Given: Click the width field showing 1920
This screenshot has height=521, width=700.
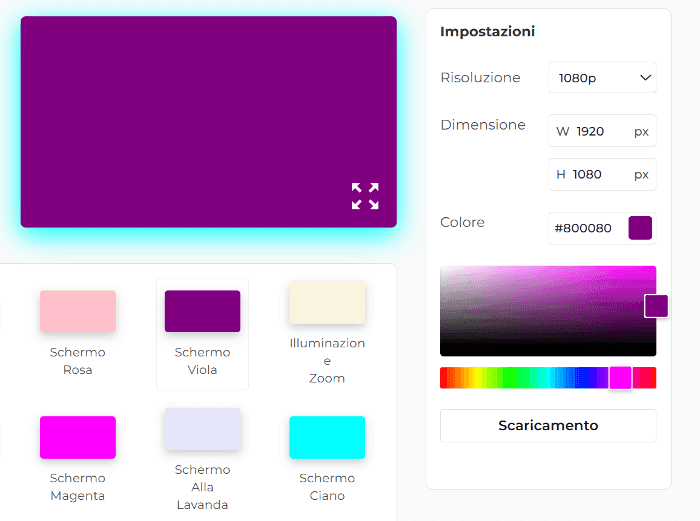Looking at the screenshot, I should (x=602, y=131).
